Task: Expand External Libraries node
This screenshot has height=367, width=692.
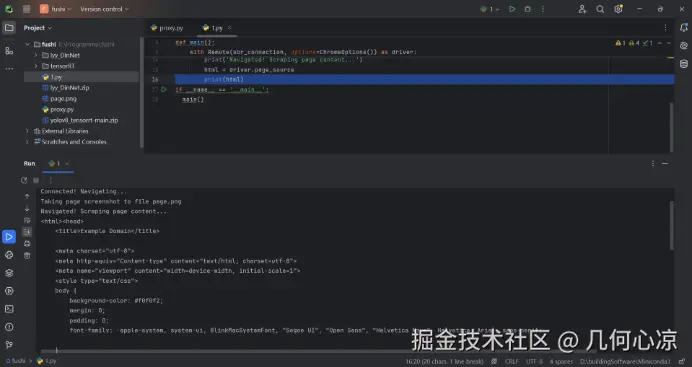Action: [x=27, y=131]
